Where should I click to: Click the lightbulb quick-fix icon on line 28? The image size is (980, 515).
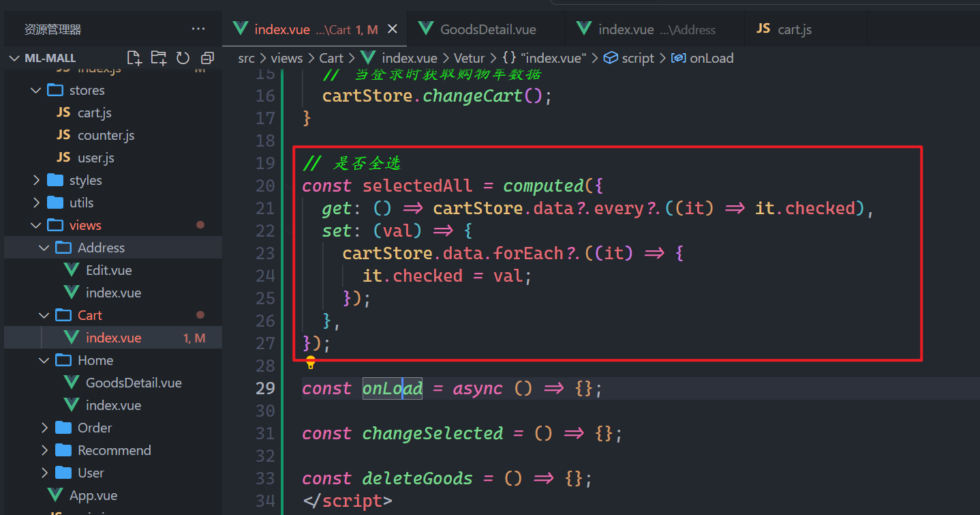click(x=311, y=362)
